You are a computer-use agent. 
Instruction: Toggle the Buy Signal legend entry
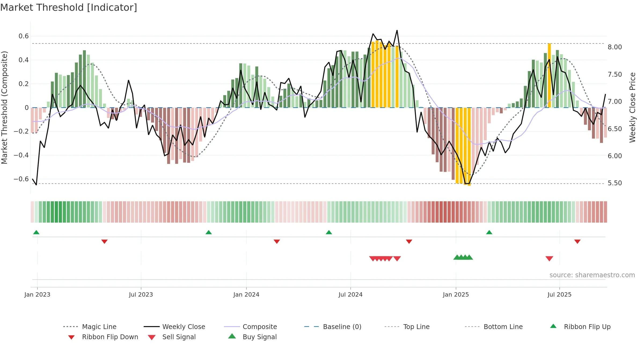(x=252, y=337)
